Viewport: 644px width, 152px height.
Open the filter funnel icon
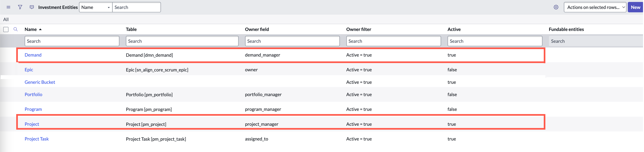click(x=20, y=7)
